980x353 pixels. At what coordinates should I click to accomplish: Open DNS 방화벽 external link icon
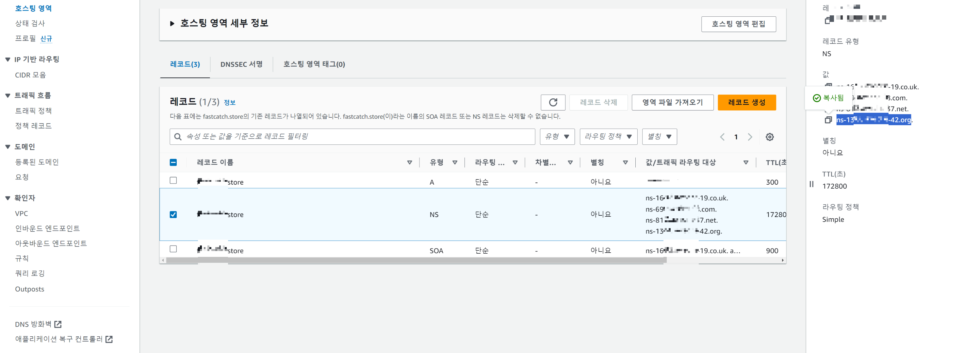tap(58, 324)
